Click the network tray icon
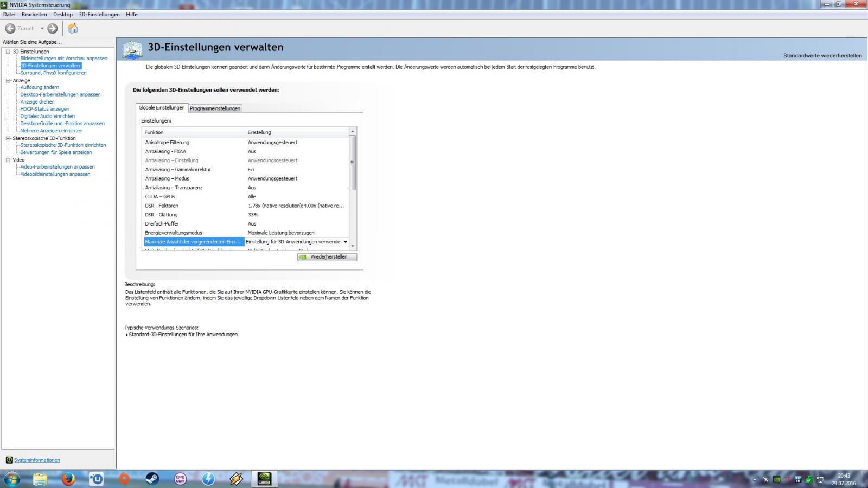This screenshot has width=868, height=488. 820,480
